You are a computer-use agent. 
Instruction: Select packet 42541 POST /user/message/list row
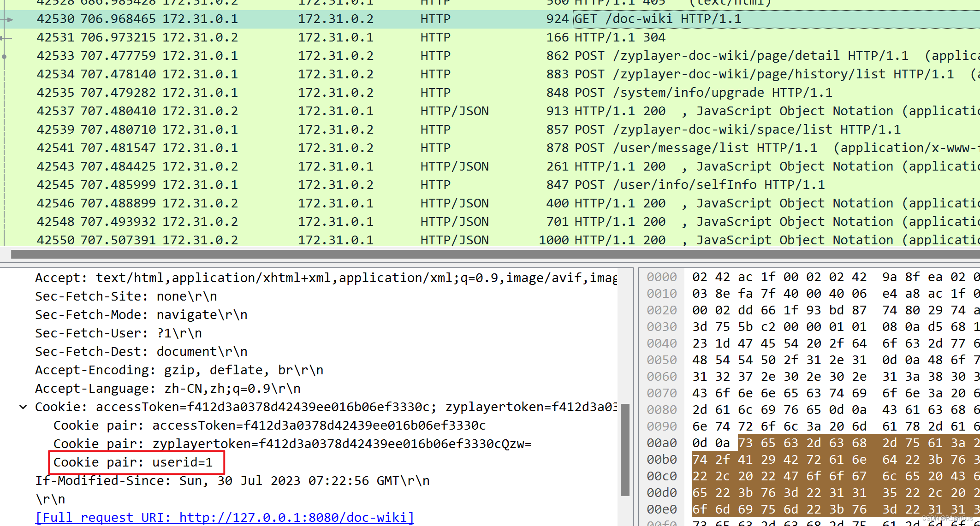[x=490, y=148]
